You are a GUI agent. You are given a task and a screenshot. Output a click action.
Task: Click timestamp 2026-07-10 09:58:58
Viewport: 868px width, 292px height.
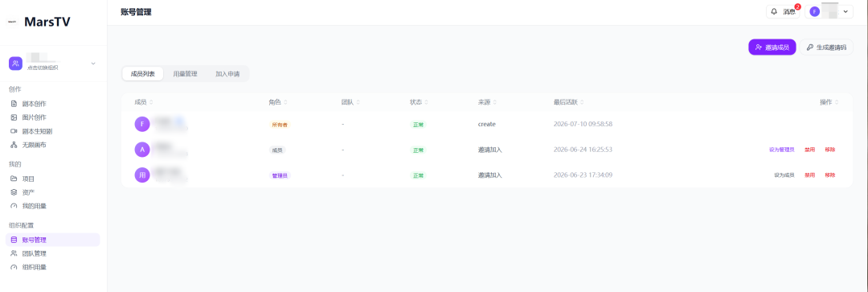point(583,124)
